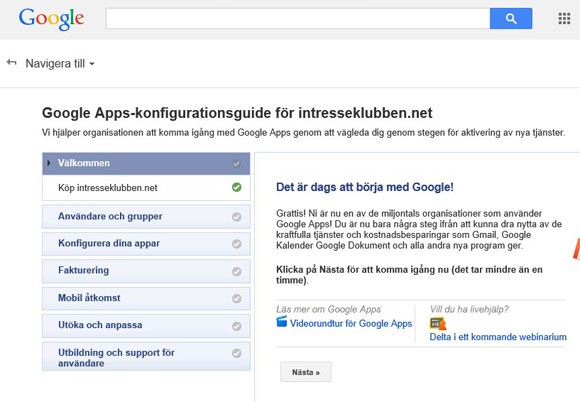Viewport: 580px width, 402px height.
Task: Open Delta i ett kommande webinarium link
Action: tap(498, 337)
